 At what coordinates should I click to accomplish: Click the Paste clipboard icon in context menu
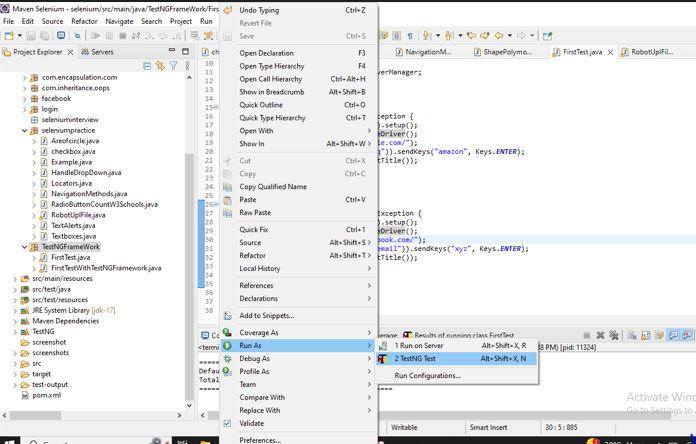click(x=227, y=200)
